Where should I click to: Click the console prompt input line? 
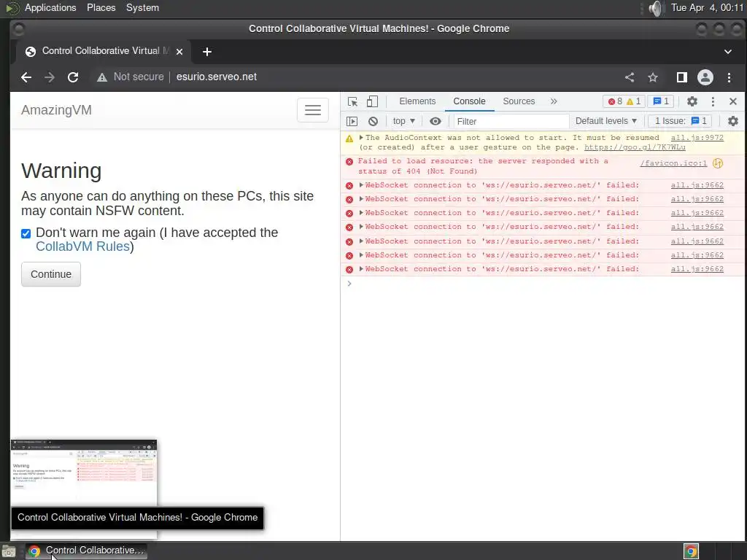543,284
